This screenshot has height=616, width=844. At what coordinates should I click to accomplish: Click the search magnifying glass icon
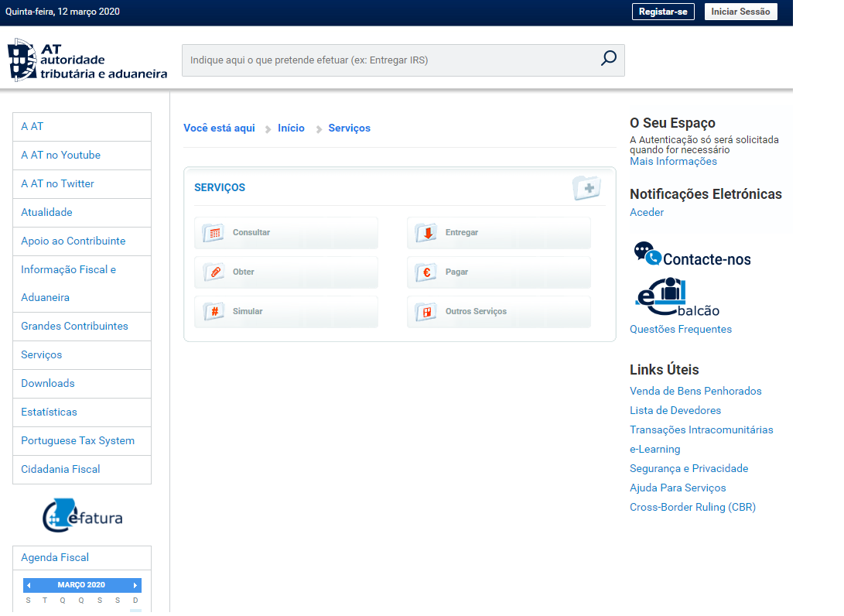tap(608, 59)
